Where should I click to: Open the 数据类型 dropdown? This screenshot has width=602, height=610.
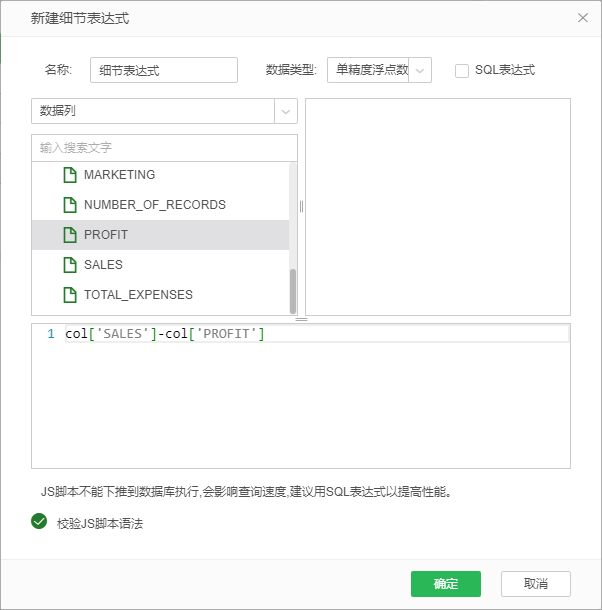(x=420, y=70)
